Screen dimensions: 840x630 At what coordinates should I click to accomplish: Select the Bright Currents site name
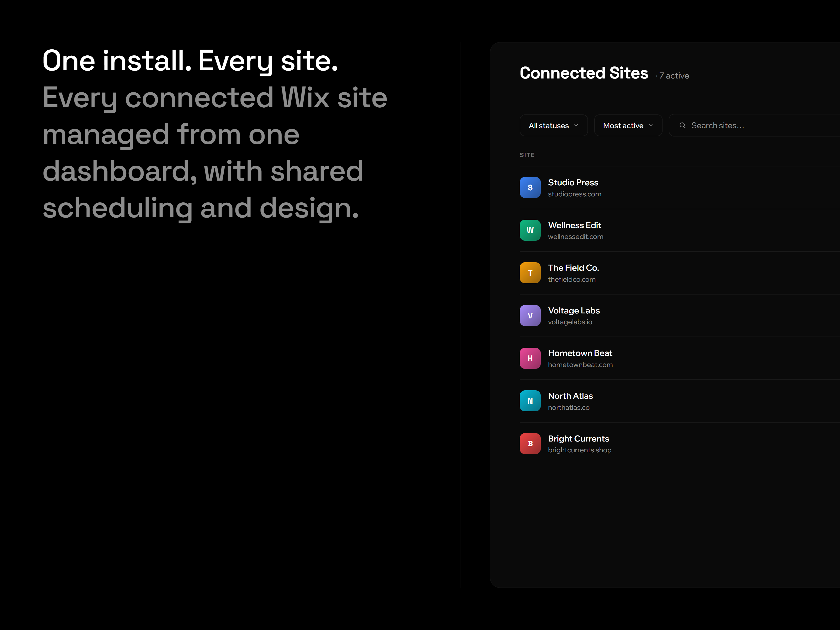[x=578, y=439]
